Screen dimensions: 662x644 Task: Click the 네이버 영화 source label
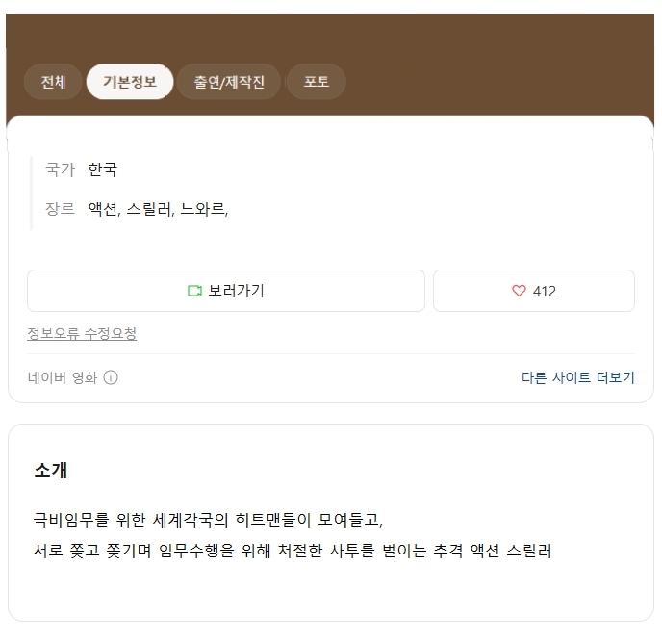click(63, 377)
